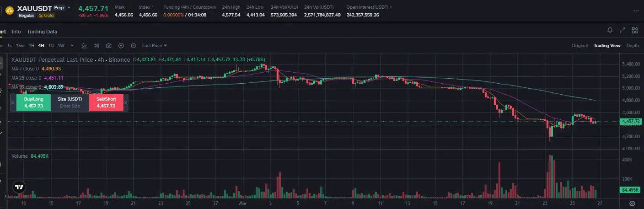644x209 pixels.
Task: Switch to the Original chart view
Action: pos(580,46)
